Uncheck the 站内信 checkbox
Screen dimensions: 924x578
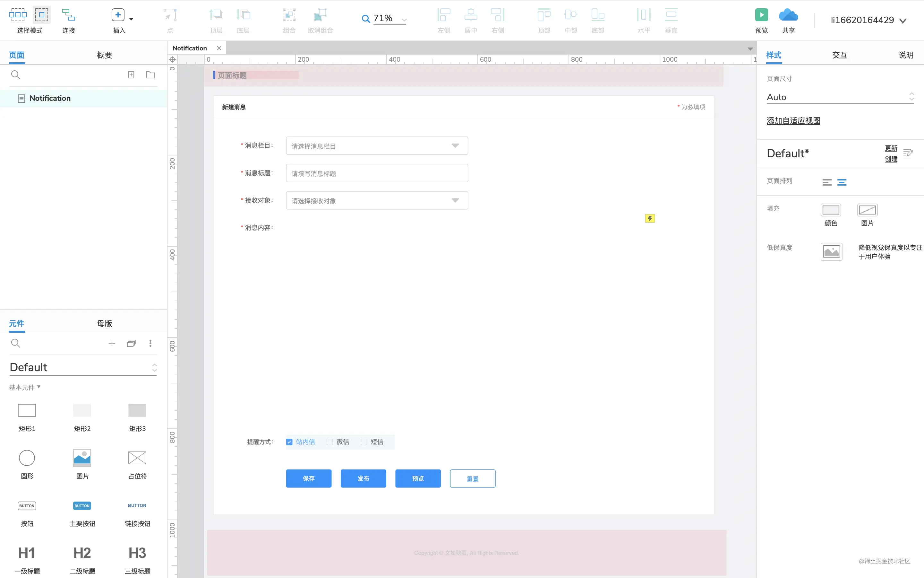tap(289, 442)
